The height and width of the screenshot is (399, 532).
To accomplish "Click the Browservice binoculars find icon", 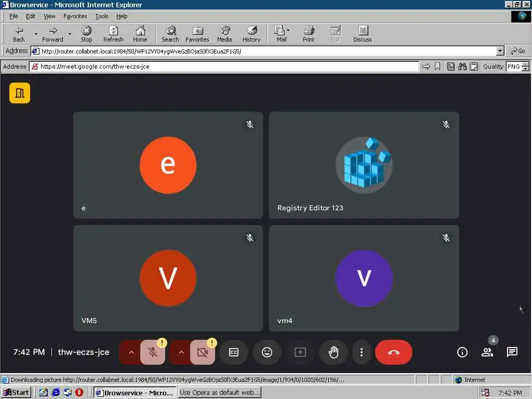I will [462, 66].
